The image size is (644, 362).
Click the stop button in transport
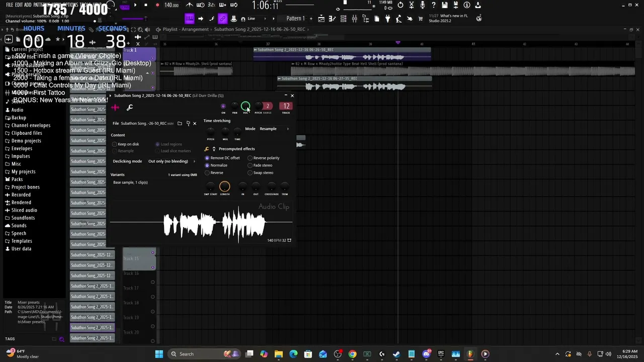pyautogui.click(x=146, y=5)
